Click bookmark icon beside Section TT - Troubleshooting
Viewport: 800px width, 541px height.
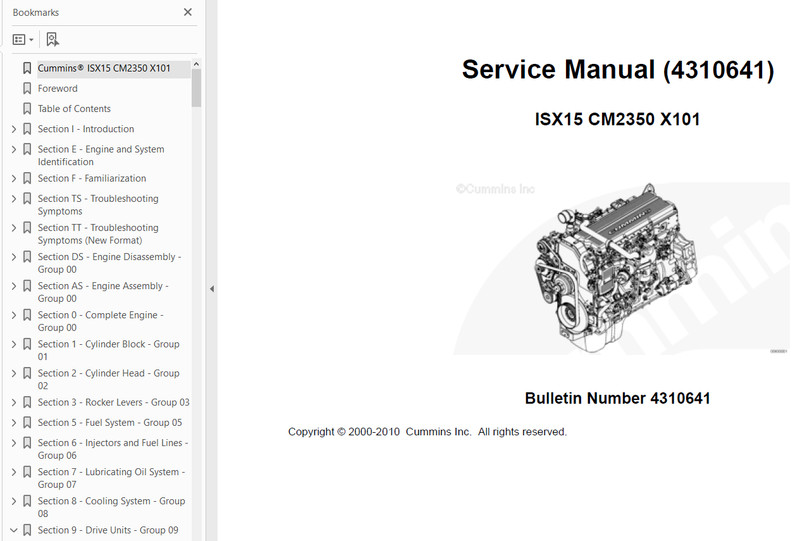click(27, 228)
